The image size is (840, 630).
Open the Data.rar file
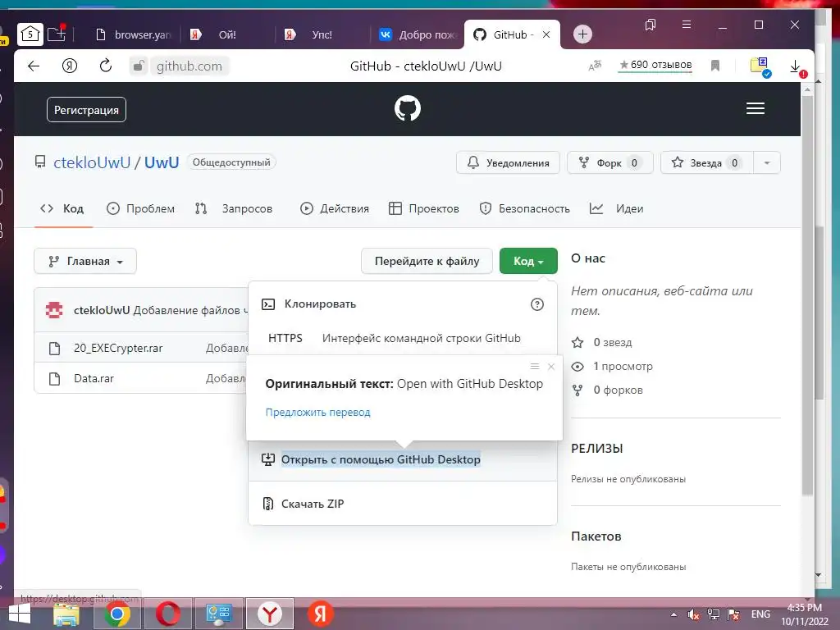(94, 379)
